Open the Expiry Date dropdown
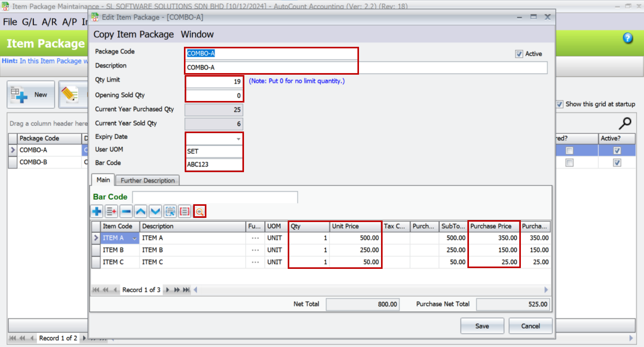 [x=238, y=138]
